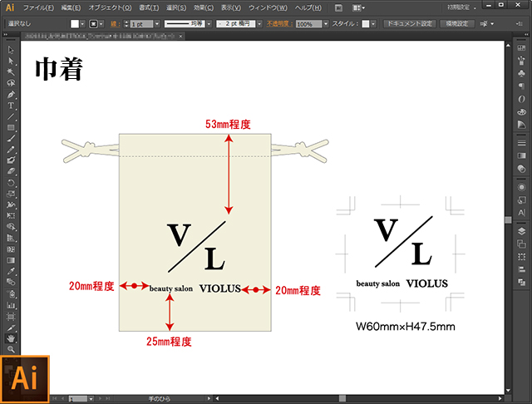Select the Rectangle tool
The width and height of the screenshot is (532, 404).
[11, 127]
